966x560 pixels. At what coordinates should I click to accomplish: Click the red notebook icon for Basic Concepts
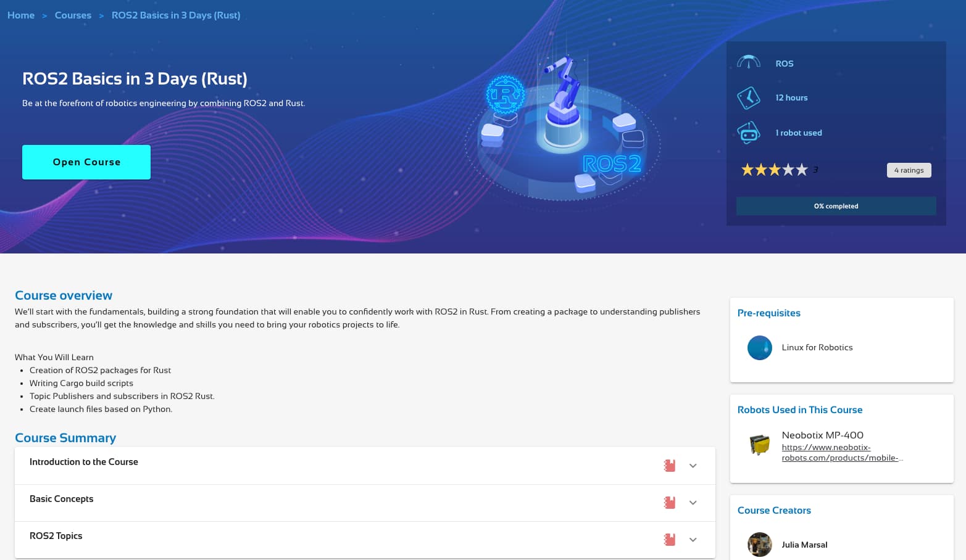pyautogui.click(x=670, y=503)
